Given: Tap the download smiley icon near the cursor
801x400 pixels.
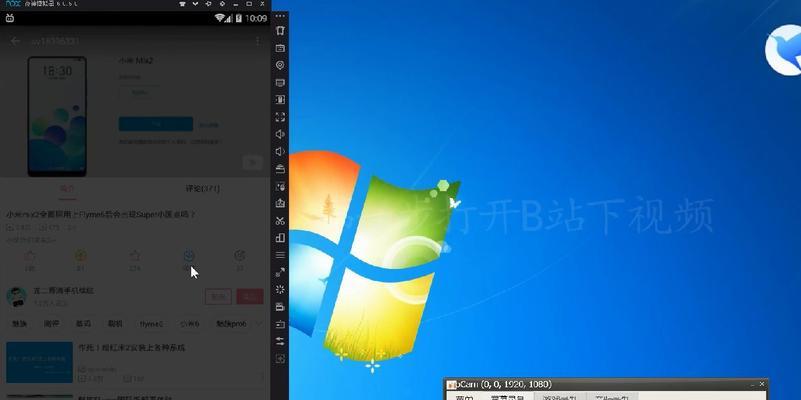Looking at the screenshot, I should (189, 255).
